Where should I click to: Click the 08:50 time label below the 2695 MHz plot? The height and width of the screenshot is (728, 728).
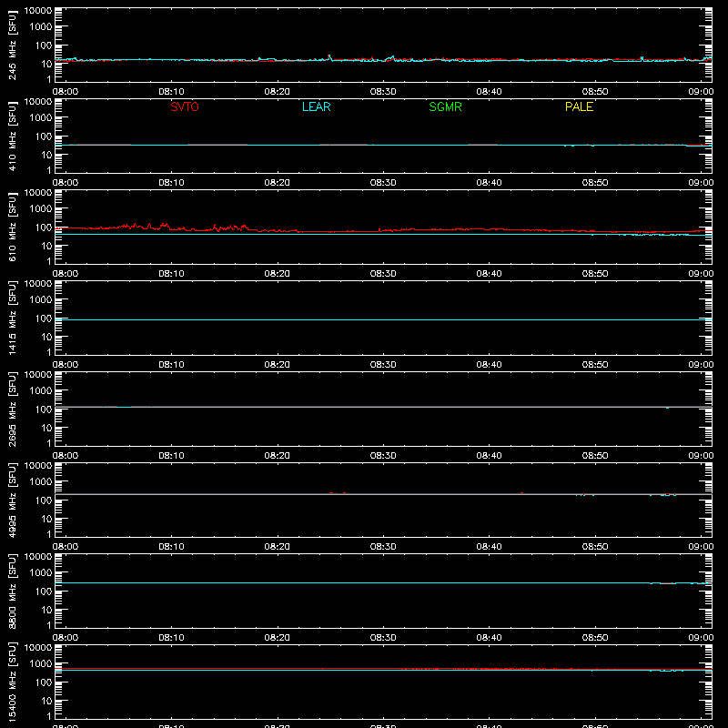[595, 456]
